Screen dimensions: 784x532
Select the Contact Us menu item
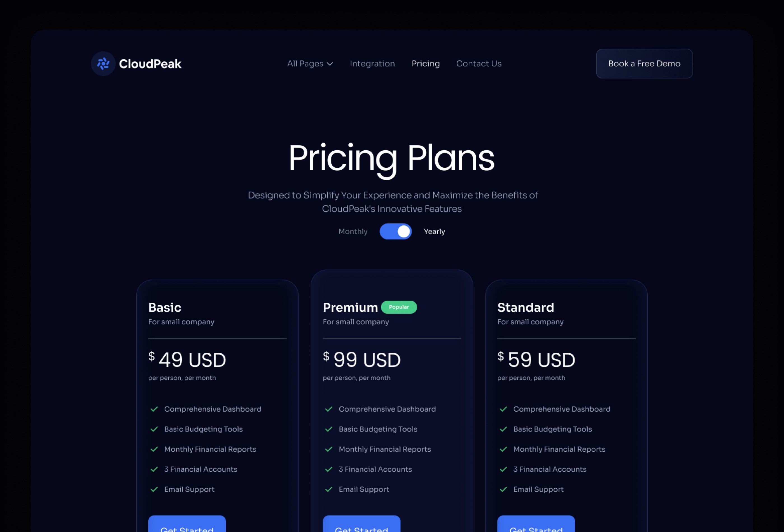pyautogui.click(x=478, y=63)
